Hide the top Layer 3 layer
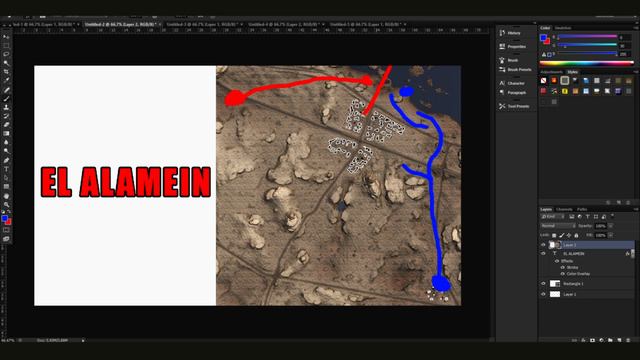This screenshot has width=640, height=360. tap(543, 245)
